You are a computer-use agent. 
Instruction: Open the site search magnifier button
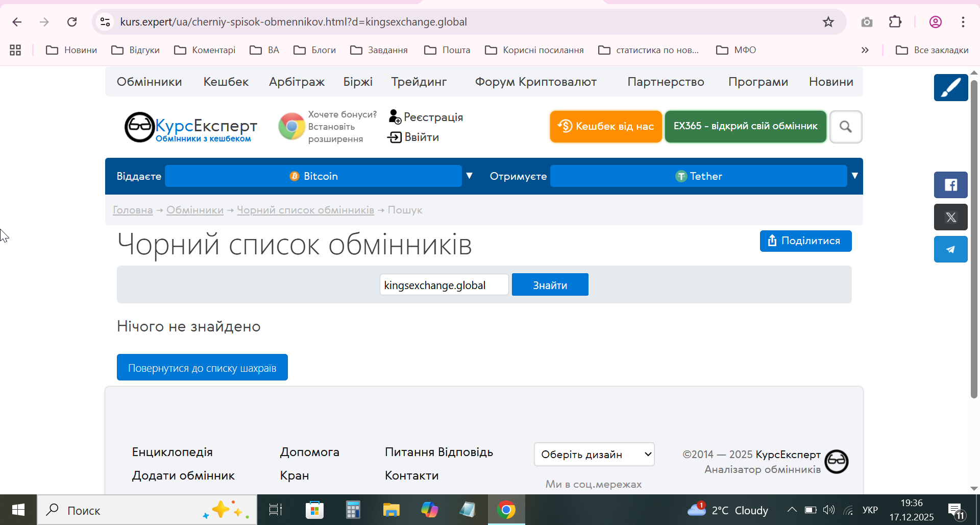(x=846, y=127)
